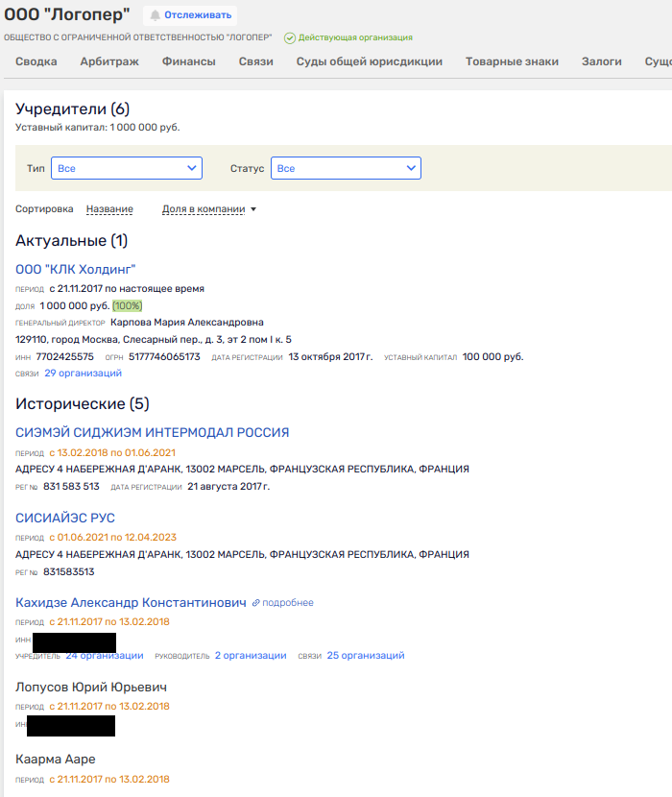The width and height of the screenshot is (672, 797).
Task: Expand the Статус dropdown
Action: point(346,168)
